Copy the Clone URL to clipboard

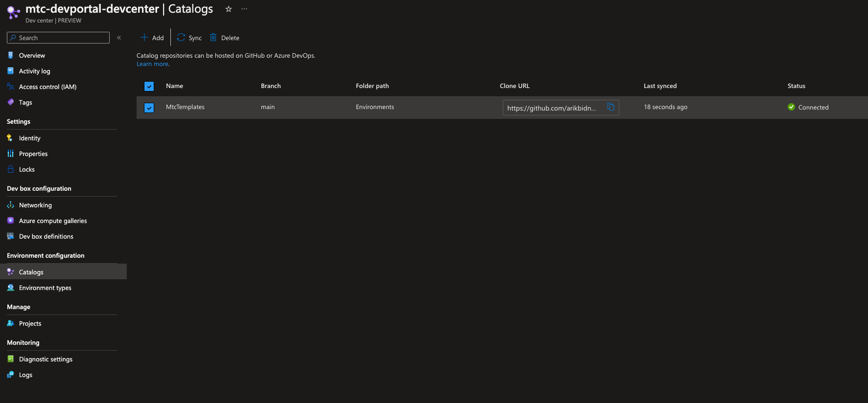tap(610, 107)
